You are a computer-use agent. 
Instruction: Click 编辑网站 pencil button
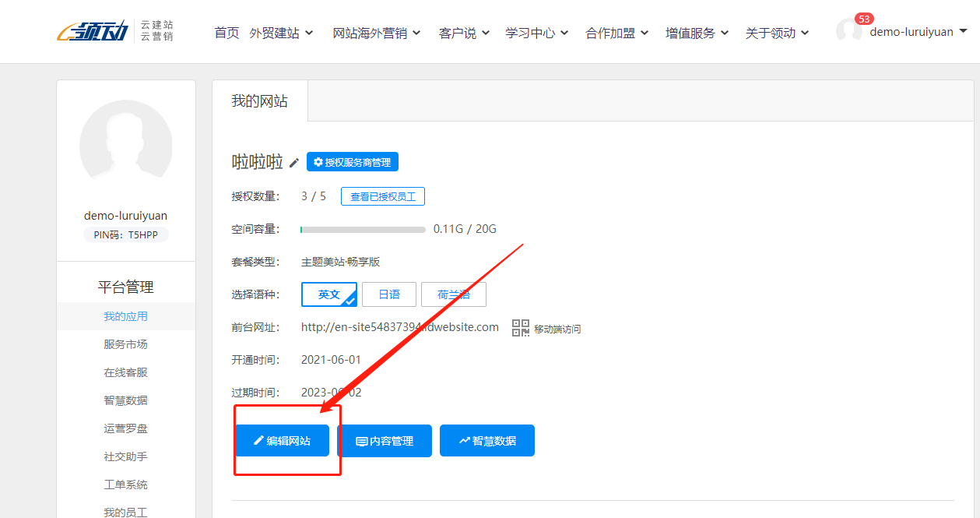click(x=282, y=441)
